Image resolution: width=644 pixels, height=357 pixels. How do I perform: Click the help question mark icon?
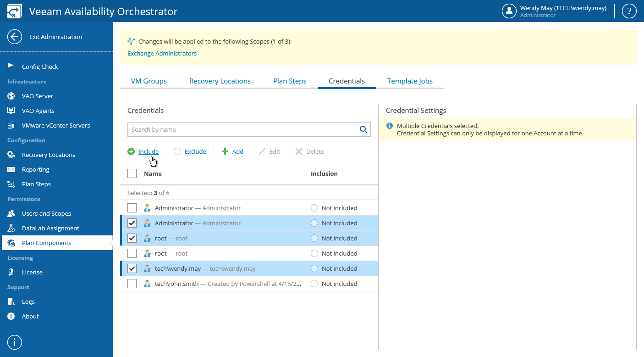628,11
